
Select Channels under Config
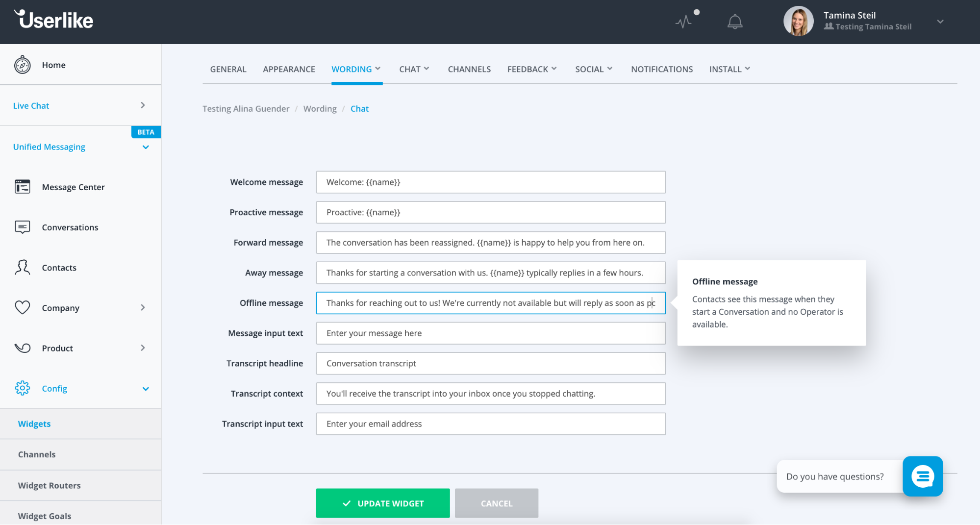click(x=80, y=454)
